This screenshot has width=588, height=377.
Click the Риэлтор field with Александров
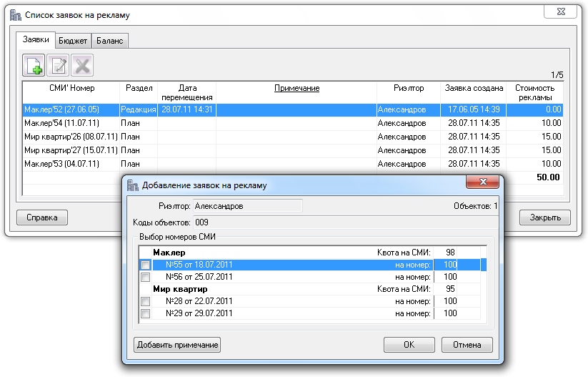tap(248, 206)
